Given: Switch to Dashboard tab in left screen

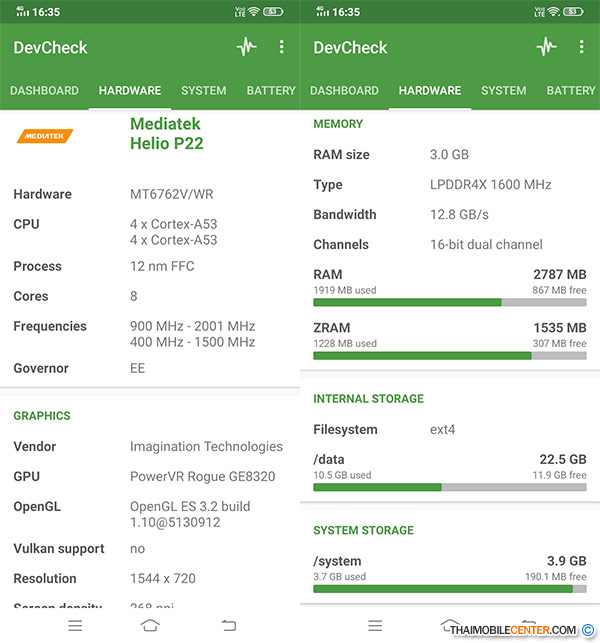Looking at the screenshot, I should click(x=44, y=91).
